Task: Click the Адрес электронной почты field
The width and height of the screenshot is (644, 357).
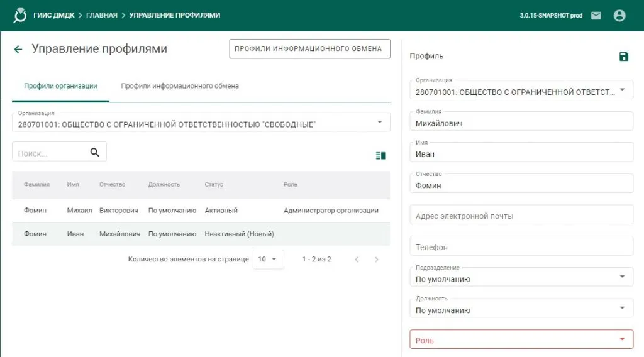Action: pos(521,214)
